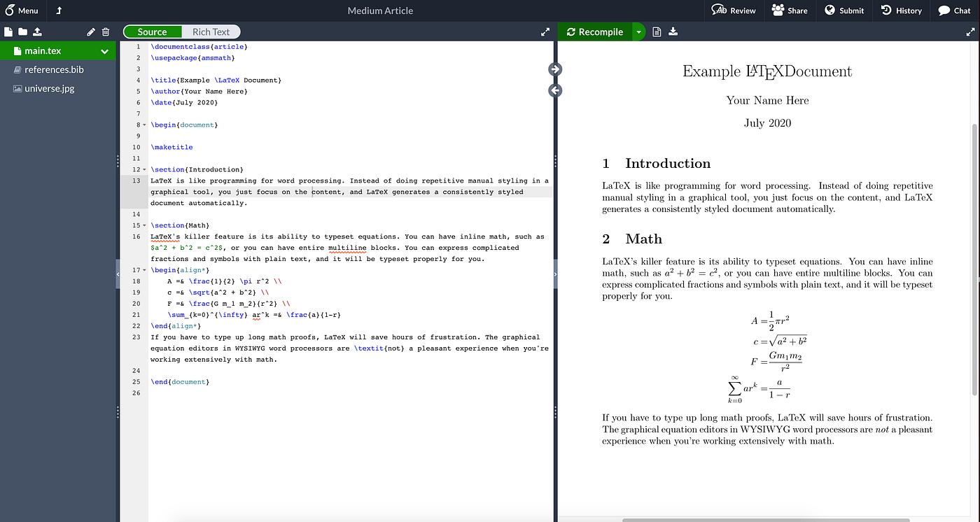Rename the selected file with the pencil icon
This screenshot has height=522, width=980.
(90, 31)
